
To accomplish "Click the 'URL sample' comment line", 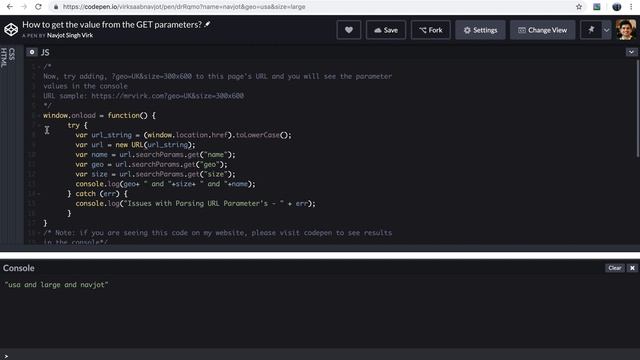I will [x=143, y=96].
